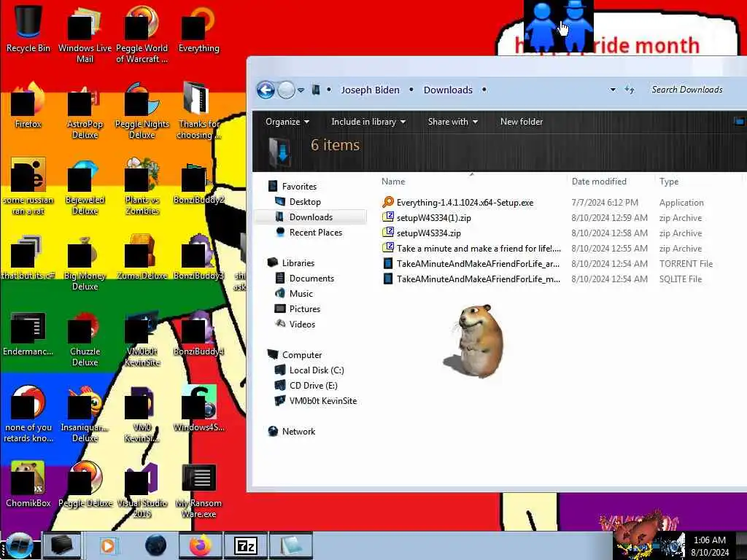
Task: Launch Plants vs Zombies shortcut
Action: click(142, 187)
